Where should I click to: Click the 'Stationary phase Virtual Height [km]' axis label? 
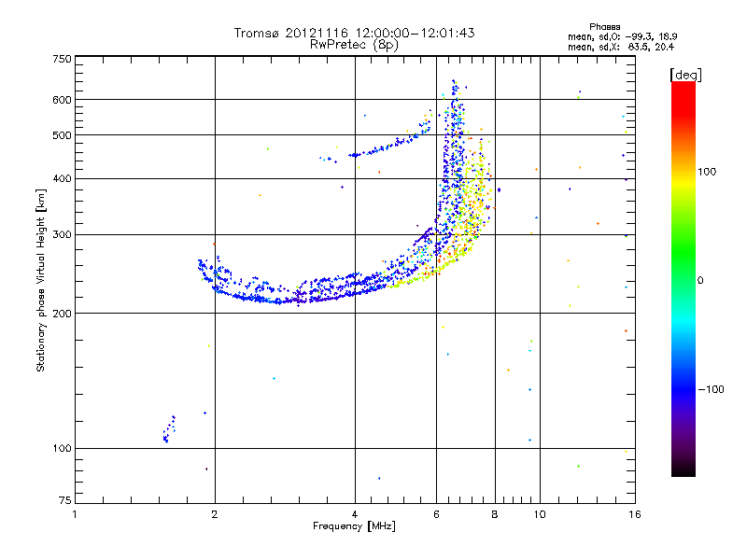(41, 280)
